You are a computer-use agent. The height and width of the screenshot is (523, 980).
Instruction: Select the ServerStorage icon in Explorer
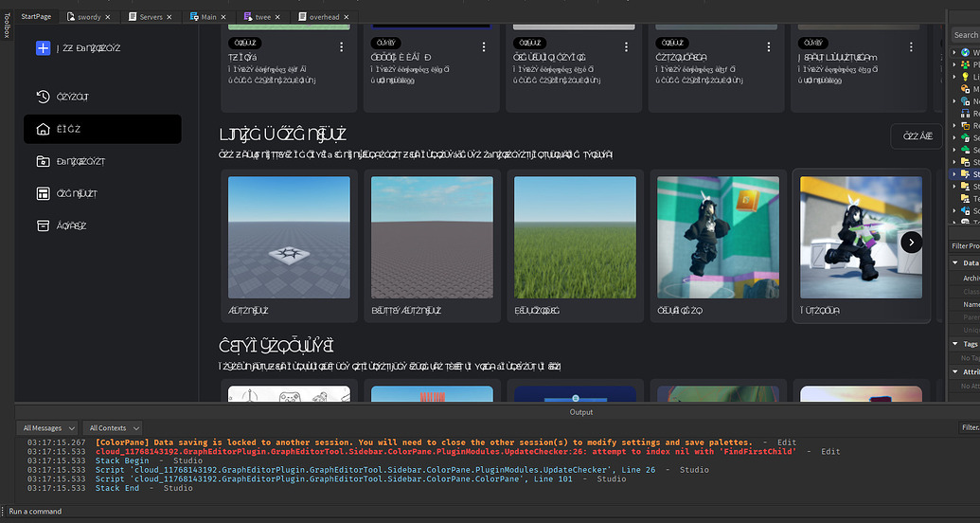[966, 150]
